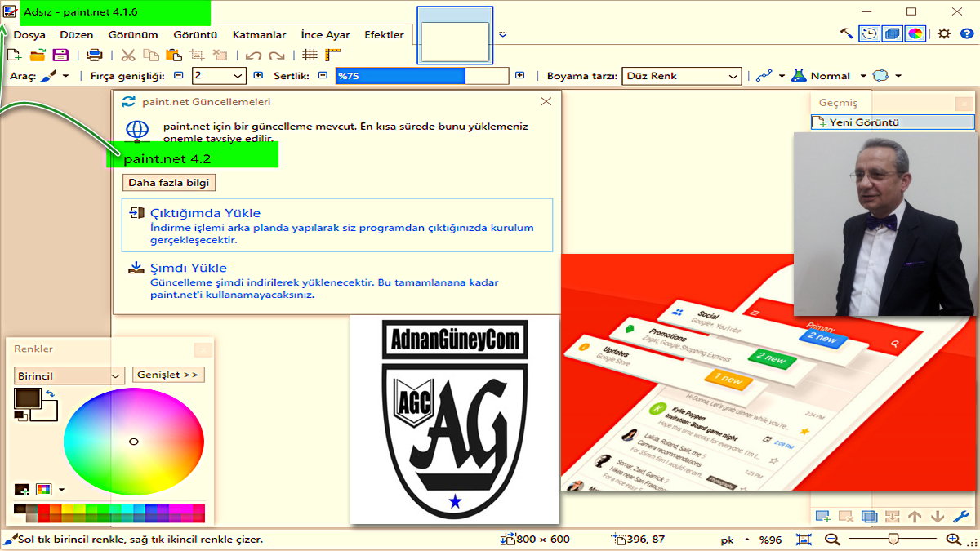The image size is (980, 551).
Task: Open Settings with the gear icon
Action: 944,33
